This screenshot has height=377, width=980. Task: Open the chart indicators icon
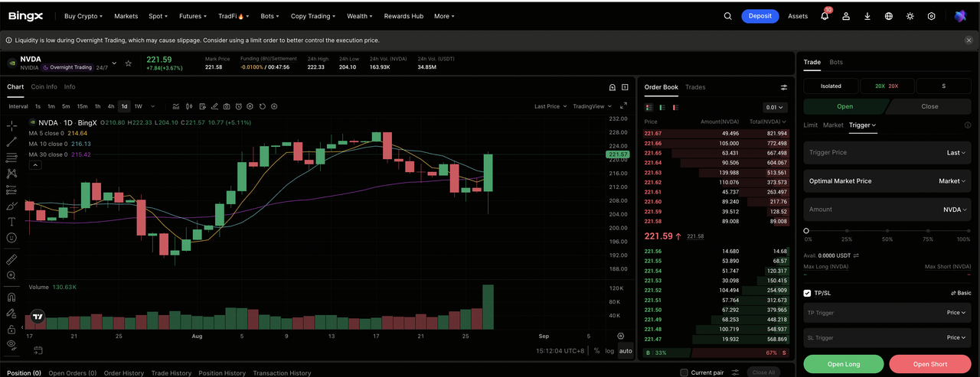(176, 106)
